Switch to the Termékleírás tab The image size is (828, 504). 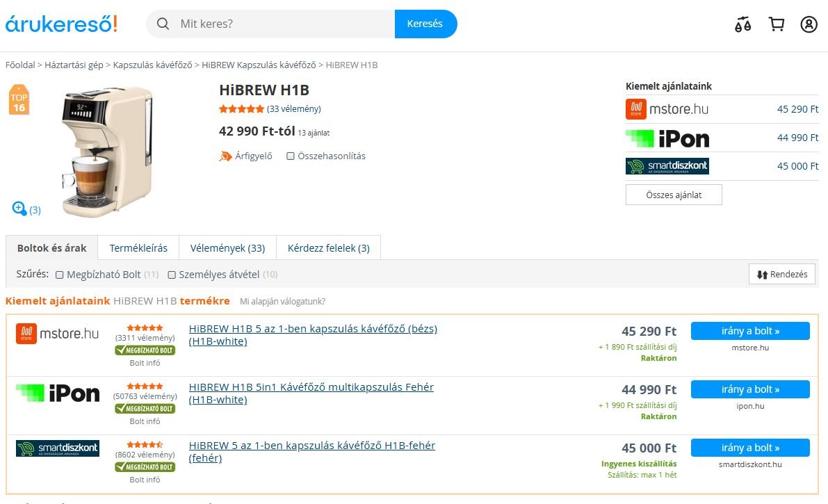(x=138, y=247)
